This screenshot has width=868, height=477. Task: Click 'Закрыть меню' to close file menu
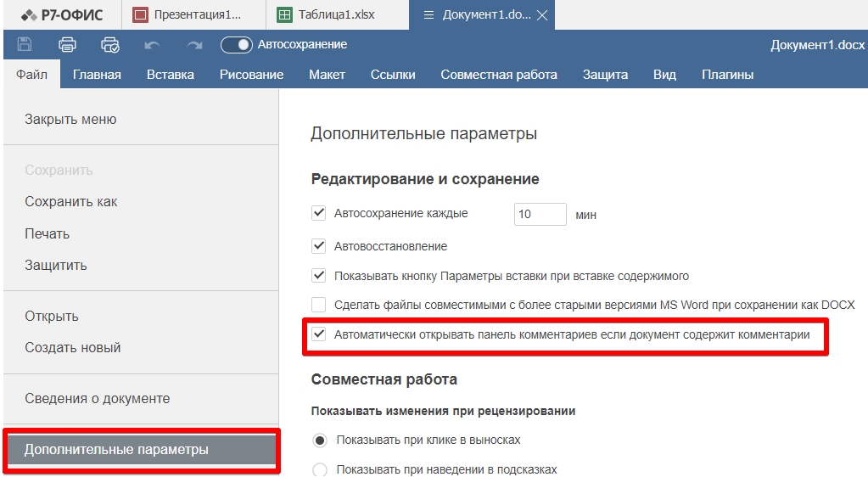pyautogui.click(x=70, y=120)
